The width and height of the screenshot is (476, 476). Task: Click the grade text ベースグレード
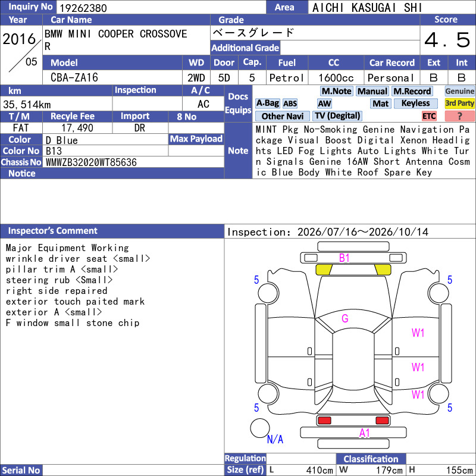point(253,33)
